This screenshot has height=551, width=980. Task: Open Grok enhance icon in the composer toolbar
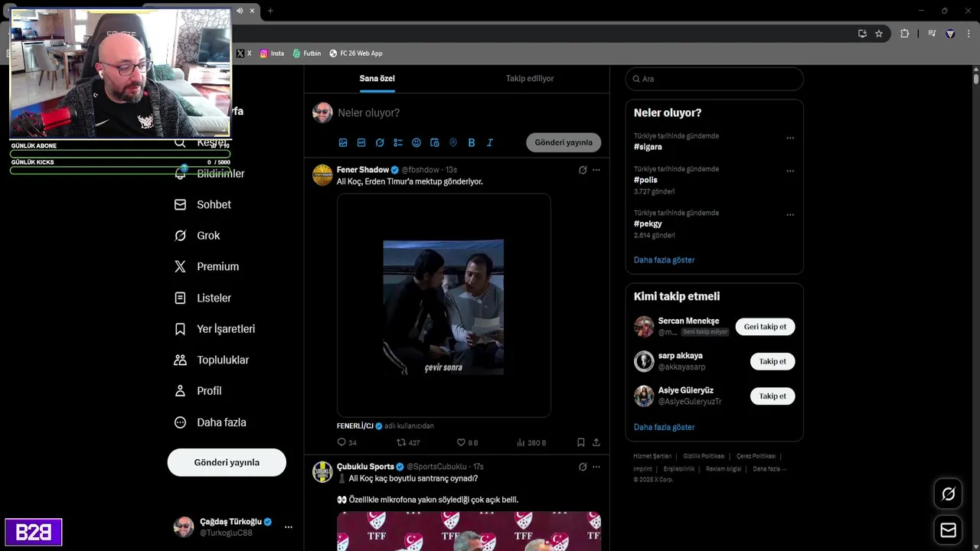[380, 142]
